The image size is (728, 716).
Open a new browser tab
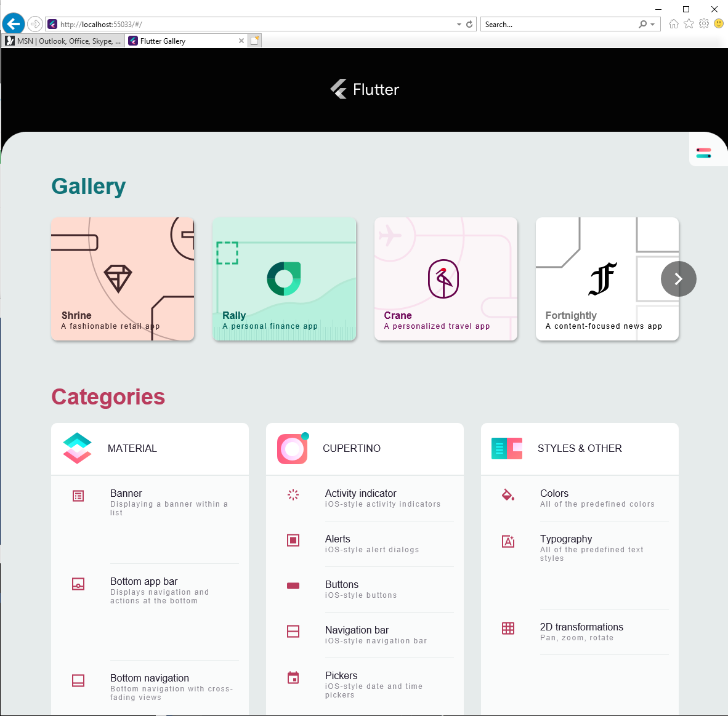click(x=254, y=41)
